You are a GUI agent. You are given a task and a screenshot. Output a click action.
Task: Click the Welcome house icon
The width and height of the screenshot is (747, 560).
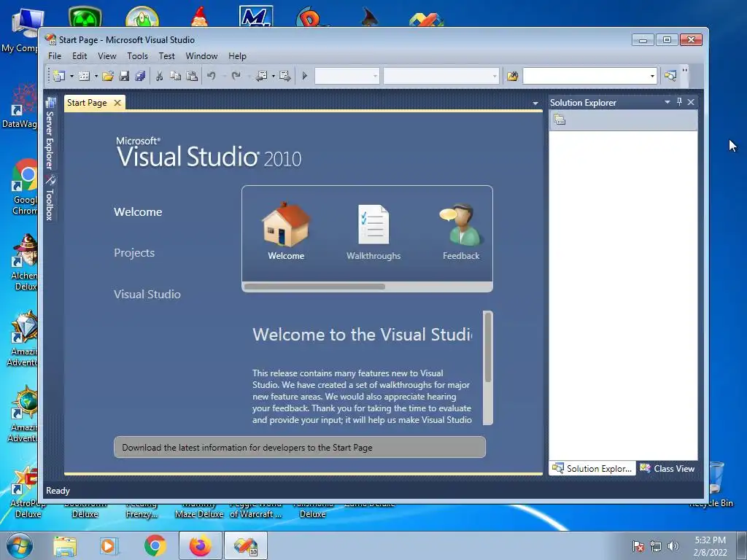click(x=286, y=225)
